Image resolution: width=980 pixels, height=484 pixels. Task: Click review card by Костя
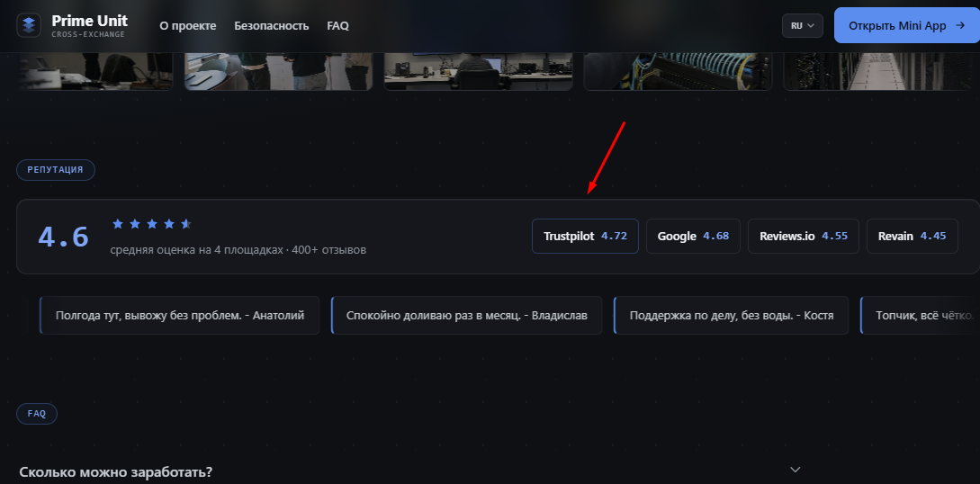[732, 316]
